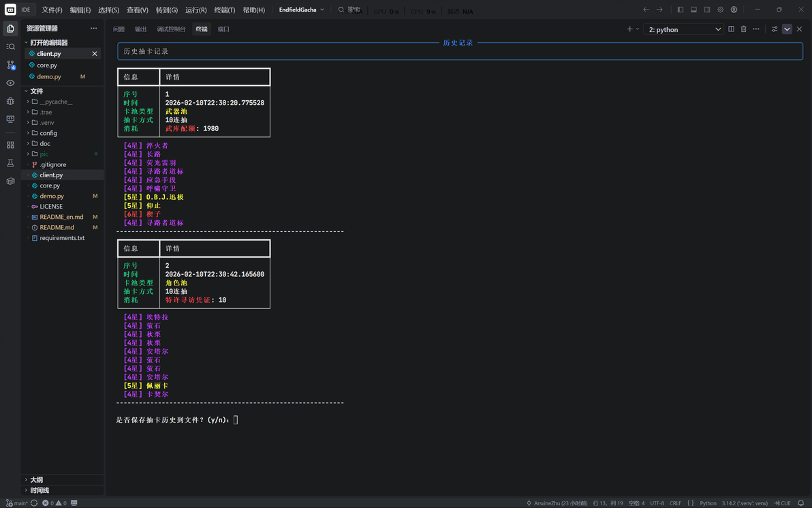Image resolution: width=812 pixels, height=508 pixels.
Task: Go forward with the right arrow
Action: click(x=659, y=10)
